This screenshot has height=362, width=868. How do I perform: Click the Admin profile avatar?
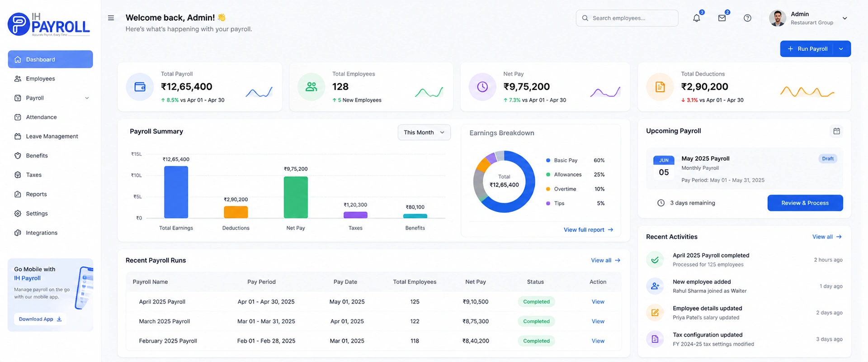778,18
